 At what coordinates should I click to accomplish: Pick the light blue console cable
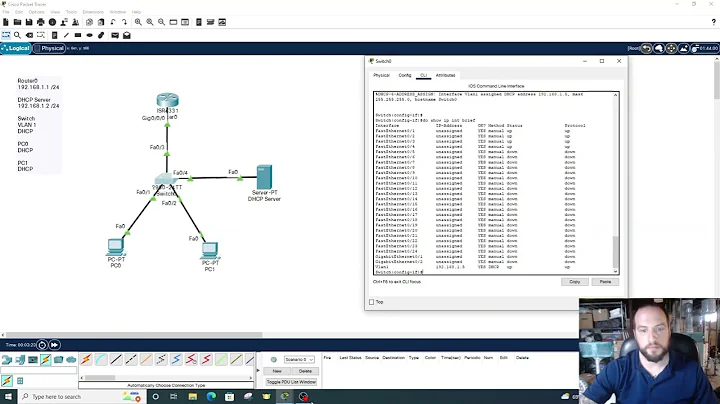(101, 359)
